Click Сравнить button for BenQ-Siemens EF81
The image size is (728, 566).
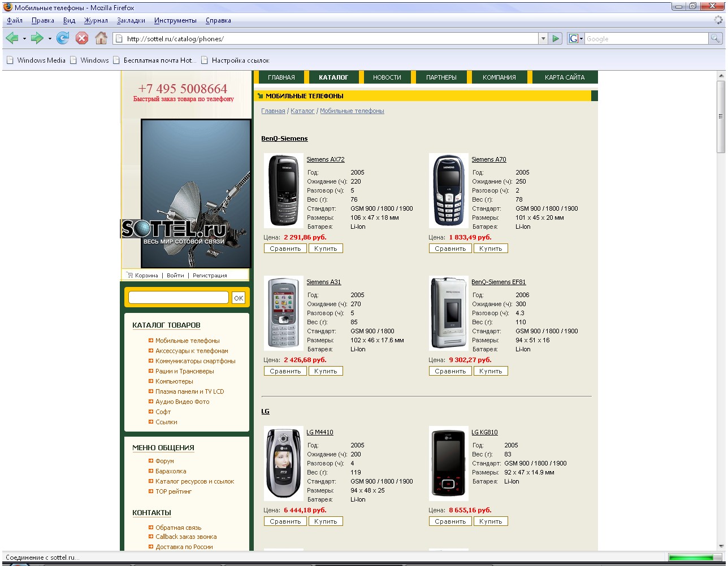[x=450, y=371]
